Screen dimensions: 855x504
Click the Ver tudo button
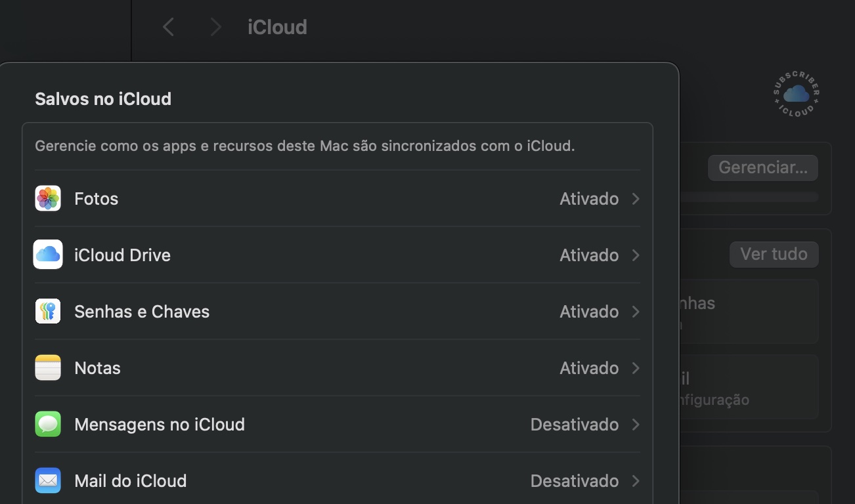click(x=774, y=254)
